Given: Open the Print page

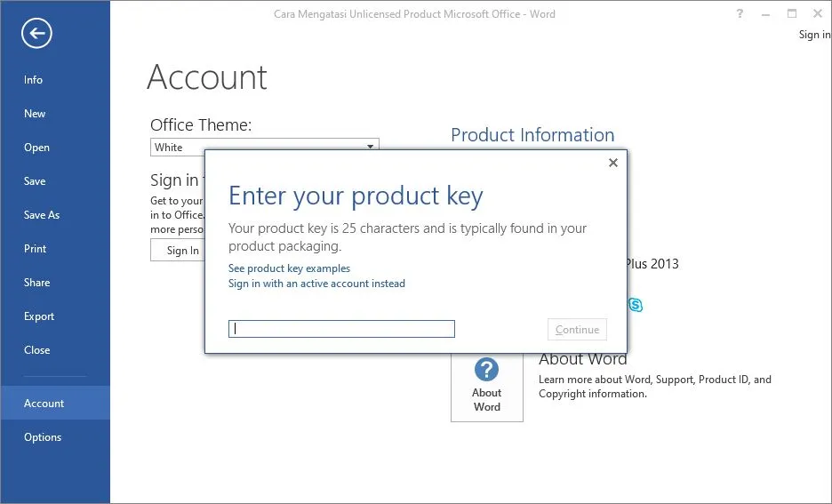Looking at the screenshot, I should pyautogui.click(x=35, y=249).
